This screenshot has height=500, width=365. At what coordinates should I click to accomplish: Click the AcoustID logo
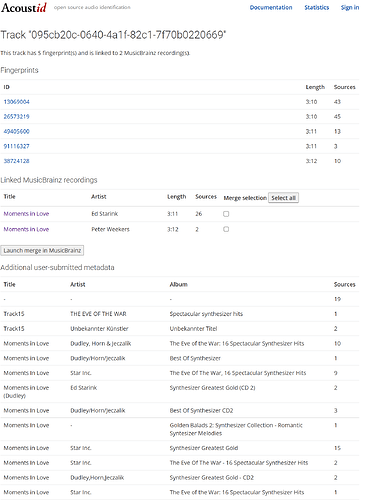tap(24, 8)
